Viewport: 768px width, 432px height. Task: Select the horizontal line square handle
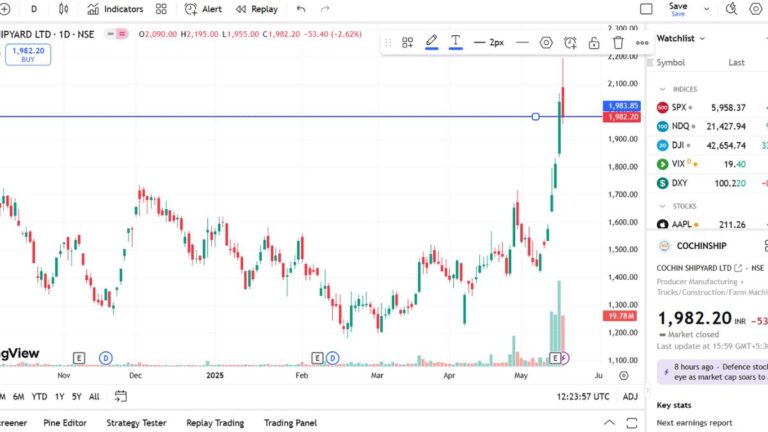click(535, 117)
